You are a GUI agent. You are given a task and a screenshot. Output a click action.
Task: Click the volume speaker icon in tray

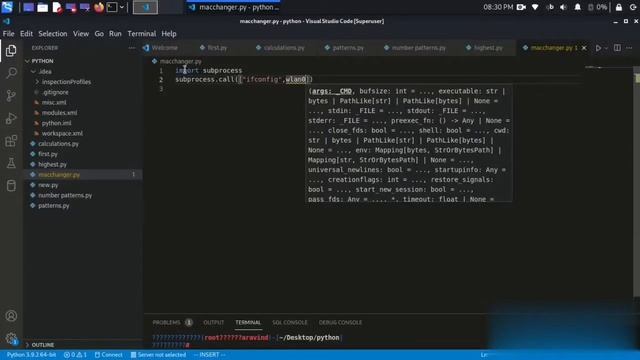click(x=563, y=7)
